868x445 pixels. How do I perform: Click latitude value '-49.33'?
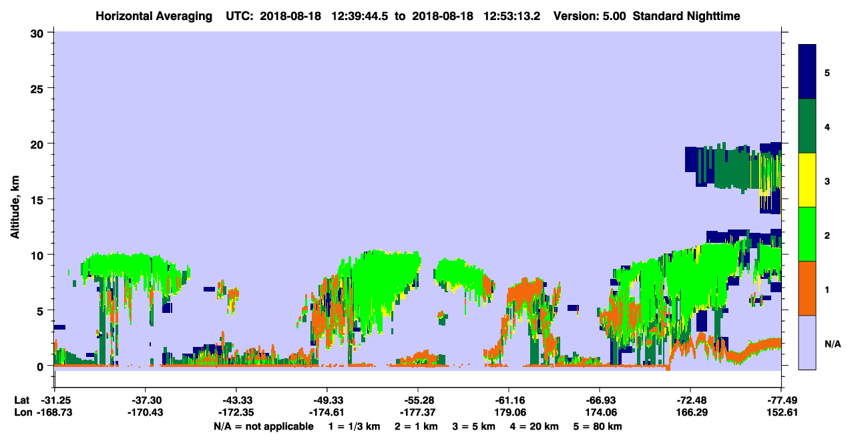pyautogui.click(x=327, y=400)
